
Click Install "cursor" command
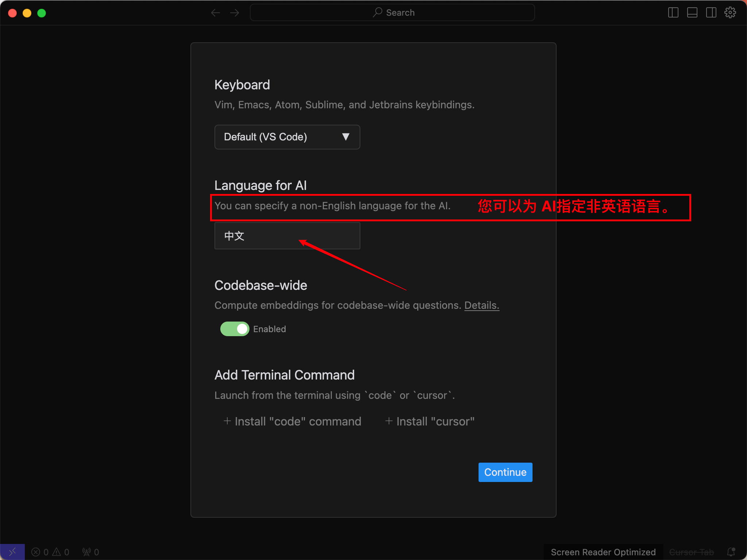pos(430,421)
